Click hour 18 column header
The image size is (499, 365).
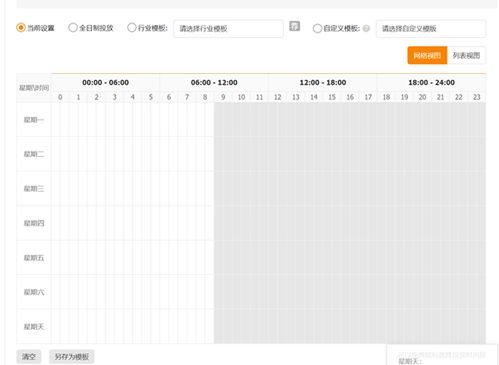click(x=386, y=97)
